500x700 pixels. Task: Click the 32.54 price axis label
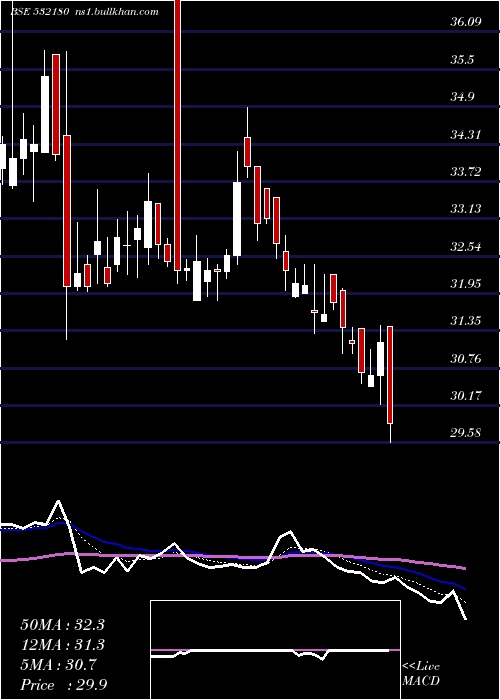pyautogui.click(x=466, y=246)
